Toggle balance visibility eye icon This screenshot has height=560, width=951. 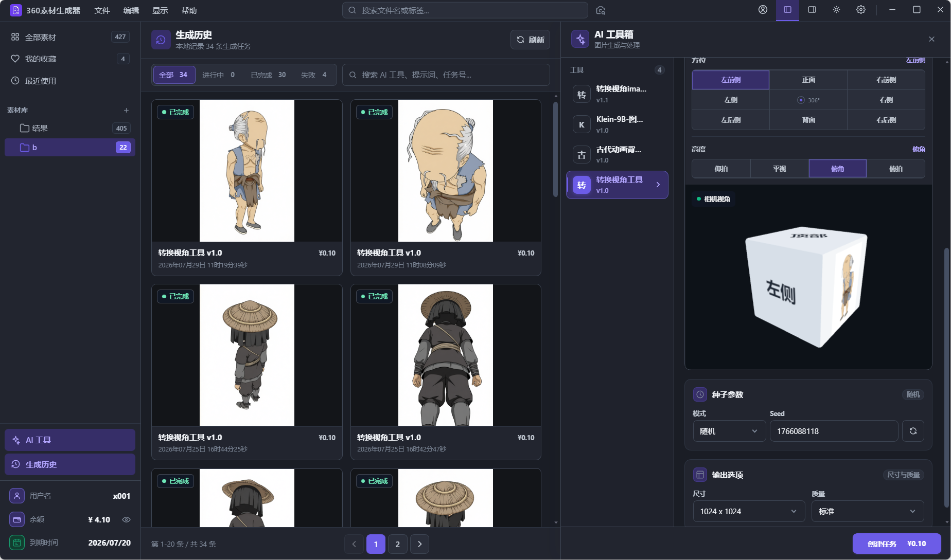pyautogui.click(x=126, y=519)
